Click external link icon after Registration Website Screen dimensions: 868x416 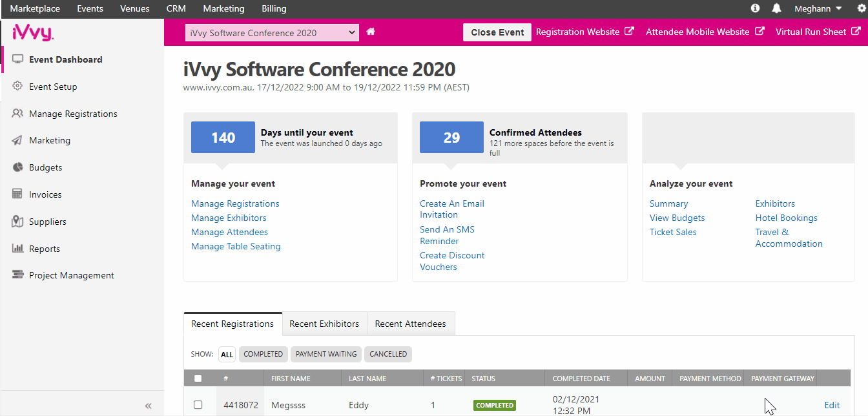click(629, 32)
